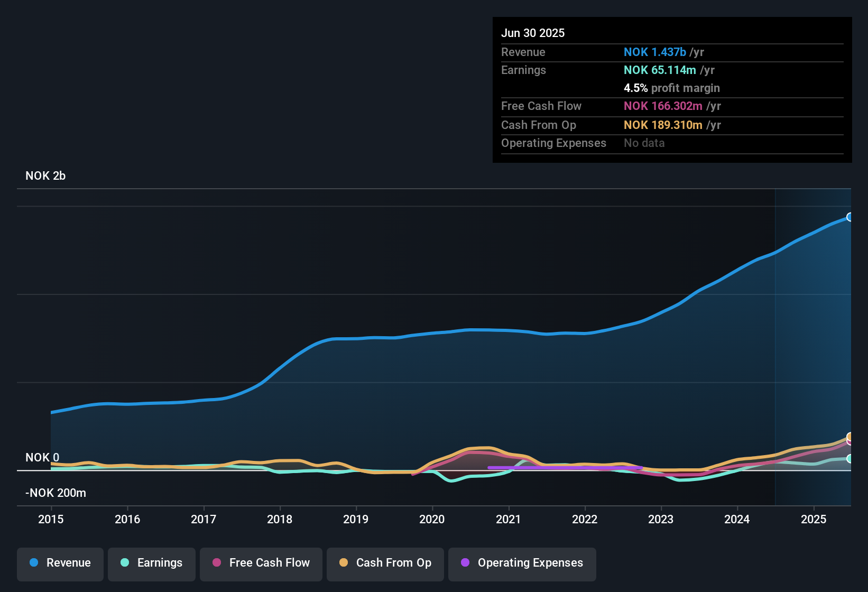Select the 2021 axis label
The image size is (868, 592).
[509, 519]
